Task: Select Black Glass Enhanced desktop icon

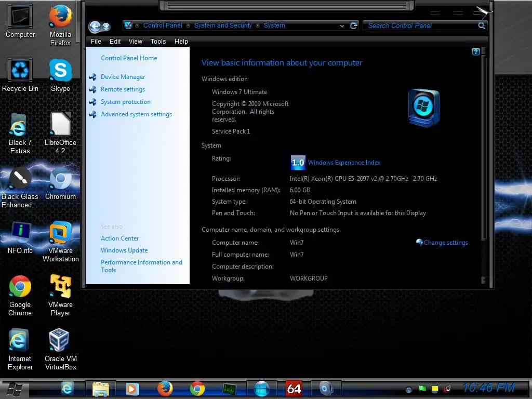Action: point(20,187)
